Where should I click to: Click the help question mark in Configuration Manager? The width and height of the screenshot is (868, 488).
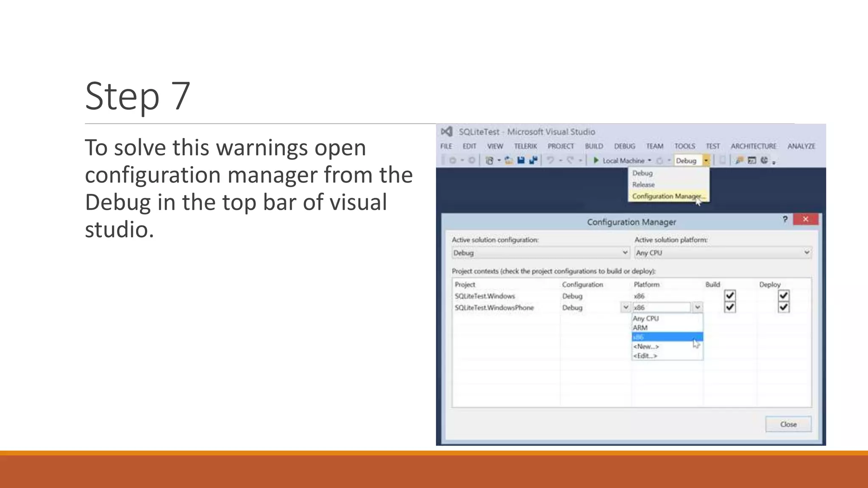pos(785,219)
